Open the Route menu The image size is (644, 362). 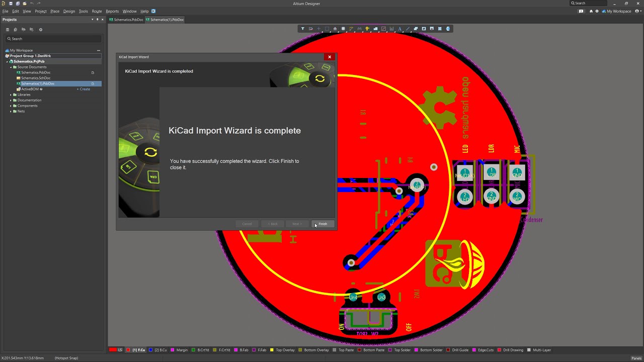coord(97,11)
